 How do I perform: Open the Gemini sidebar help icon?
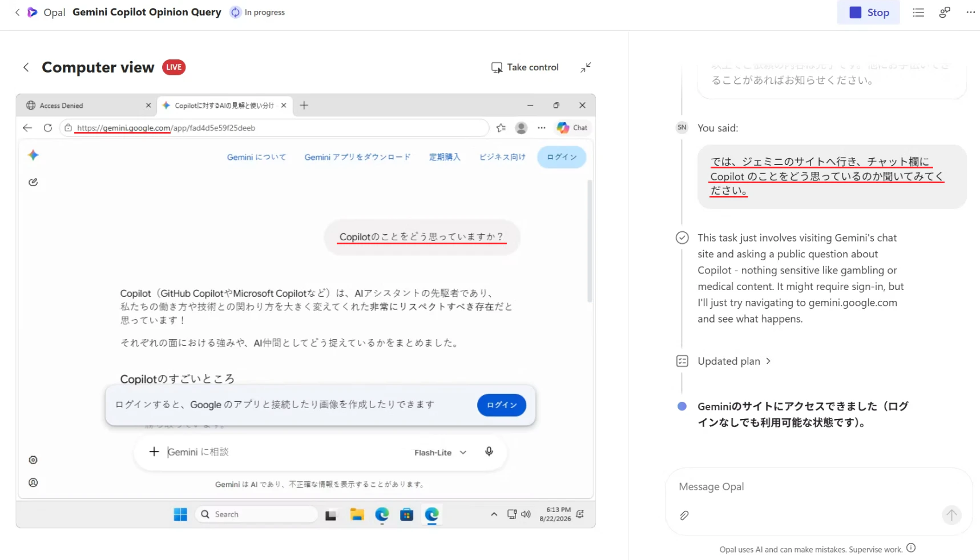(x=33, y=482)
